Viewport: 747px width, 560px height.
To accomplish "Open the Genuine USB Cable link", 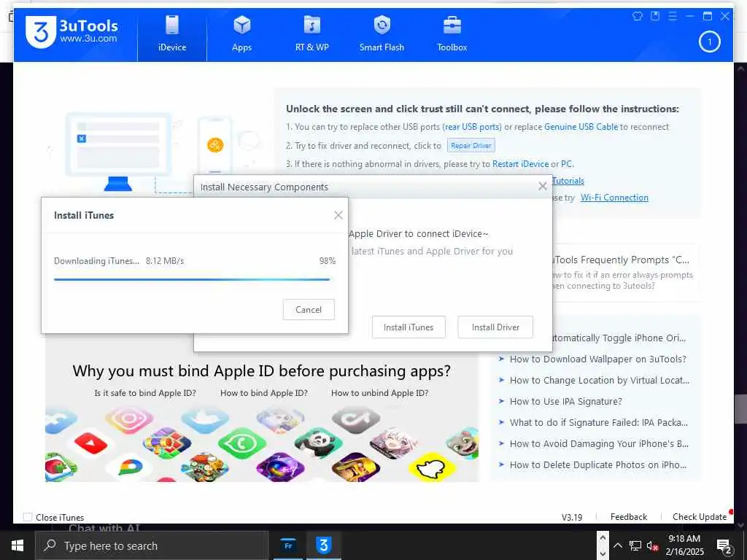I will [581, 127].
